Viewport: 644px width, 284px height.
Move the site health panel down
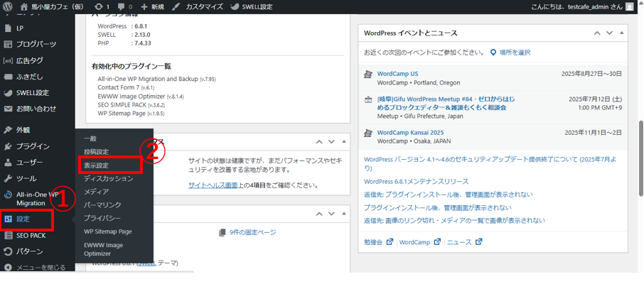click(331, 142)
